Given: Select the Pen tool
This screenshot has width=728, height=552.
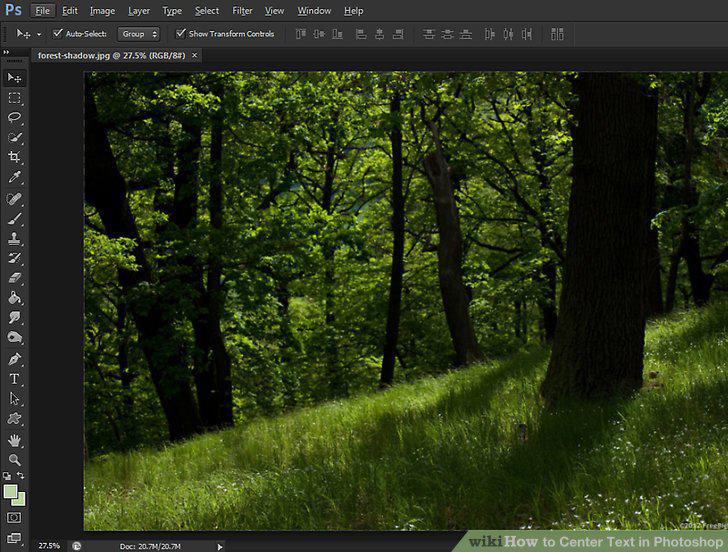Looking at the screenshot, I should click(14, 359).
